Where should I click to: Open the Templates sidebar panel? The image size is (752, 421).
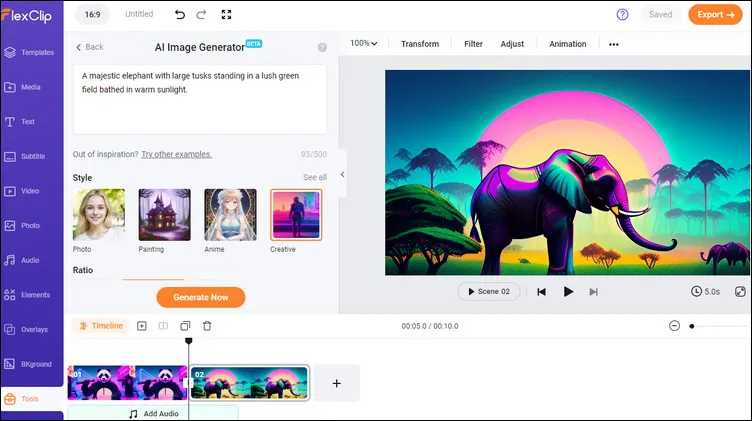click(31, 52)
